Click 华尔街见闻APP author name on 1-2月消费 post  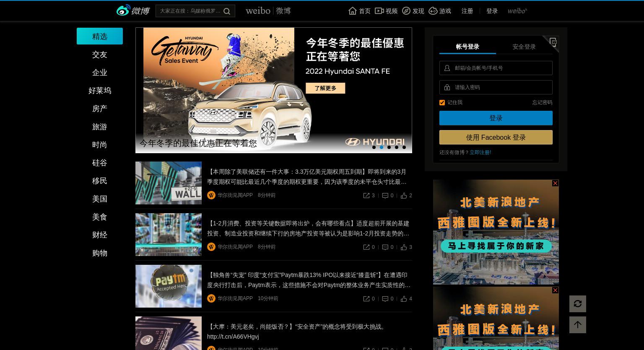pos(235,247)
